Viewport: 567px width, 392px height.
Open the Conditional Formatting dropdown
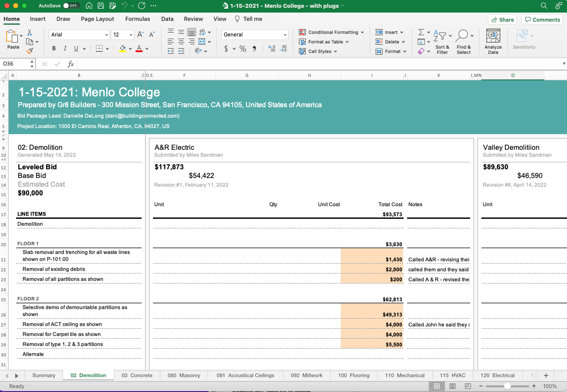coord(332,33)
